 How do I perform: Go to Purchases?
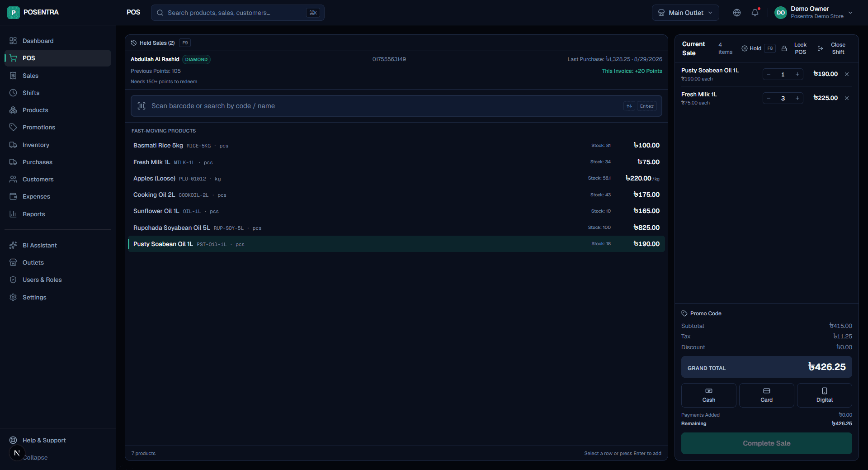[58, 162]
